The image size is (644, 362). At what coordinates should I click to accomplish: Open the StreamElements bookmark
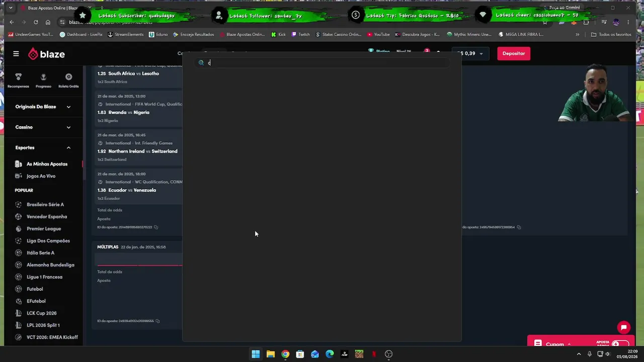126,35
